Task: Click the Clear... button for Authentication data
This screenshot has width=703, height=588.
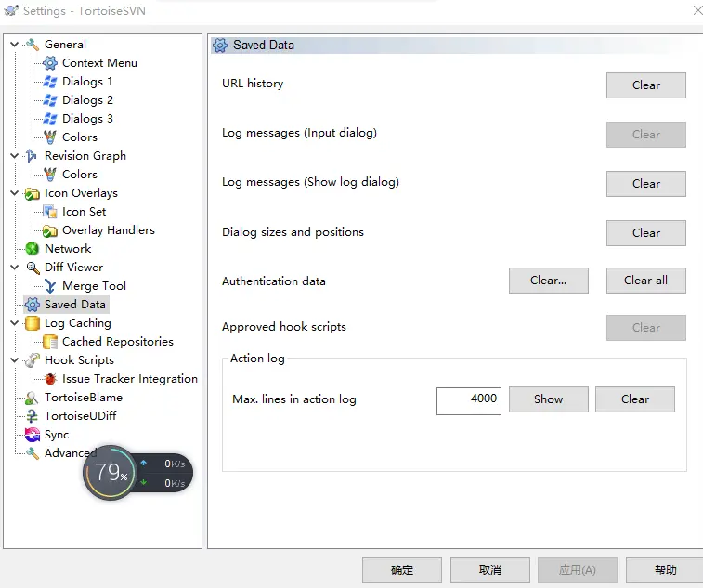Action: click(x=548, y=281)
